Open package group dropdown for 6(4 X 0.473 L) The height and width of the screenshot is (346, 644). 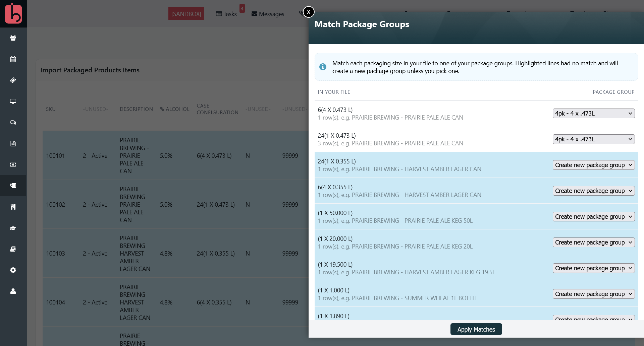594,114
